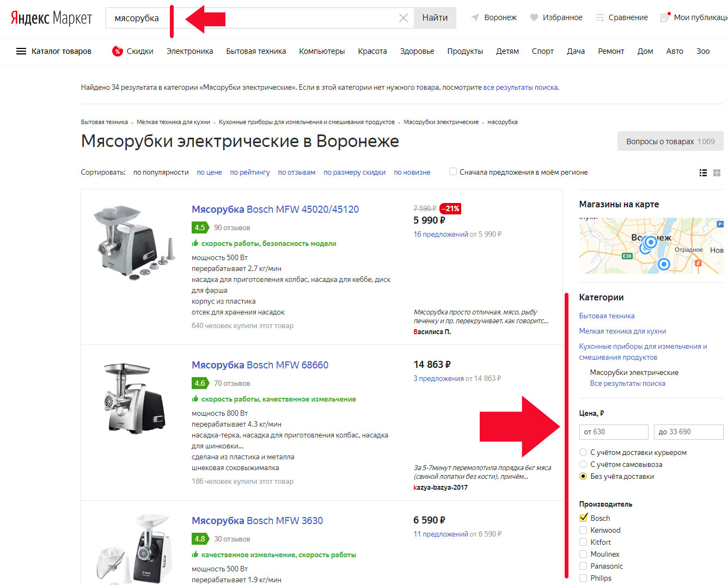View 3 предложения от 14 863 ₽

(x=457, y=378)
